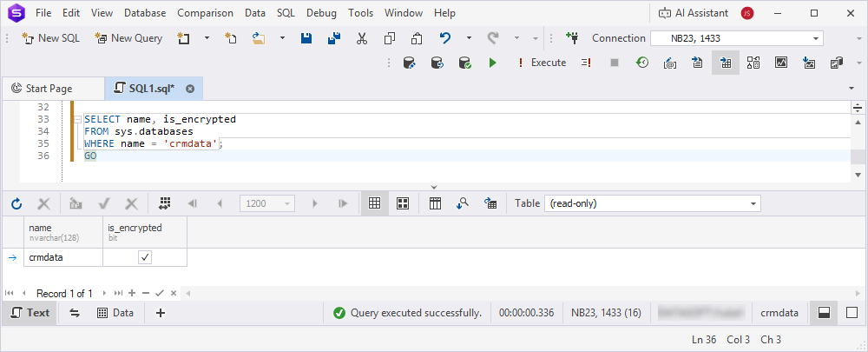The width and height of the screenshot is (868, 352).
Task: Expand the Undo history dropdown arrow
Action: tap(469, 38)
